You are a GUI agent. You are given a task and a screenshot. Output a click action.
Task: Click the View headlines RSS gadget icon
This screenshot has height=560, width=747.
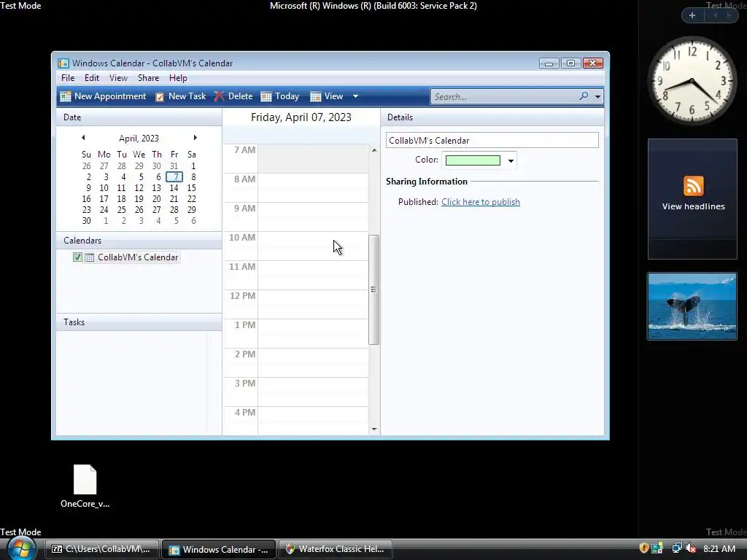693,186
